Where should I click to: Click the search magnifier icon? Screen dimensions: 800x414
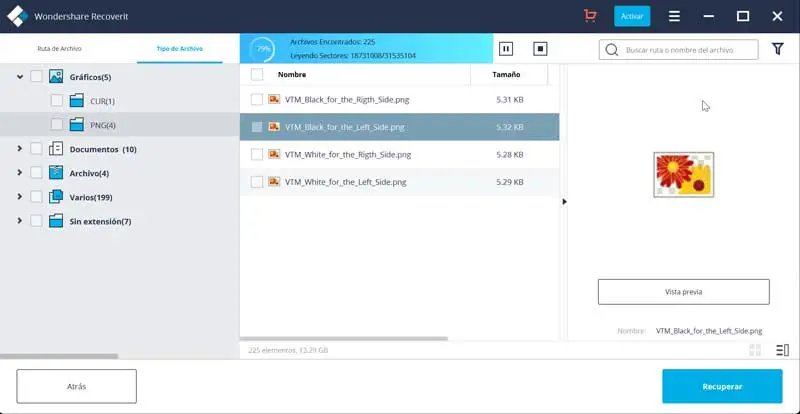[x=611, y=50]
